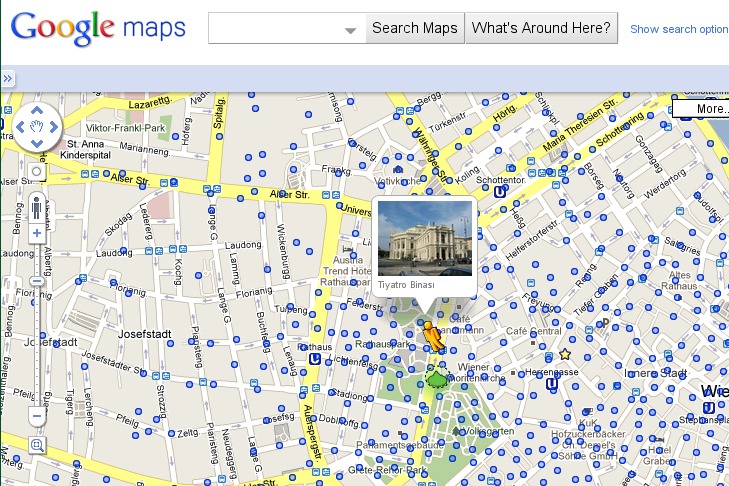Click the Hotel Graben bed icon
This screenshot has height=486, width=729.
click(x=659, y=439)
